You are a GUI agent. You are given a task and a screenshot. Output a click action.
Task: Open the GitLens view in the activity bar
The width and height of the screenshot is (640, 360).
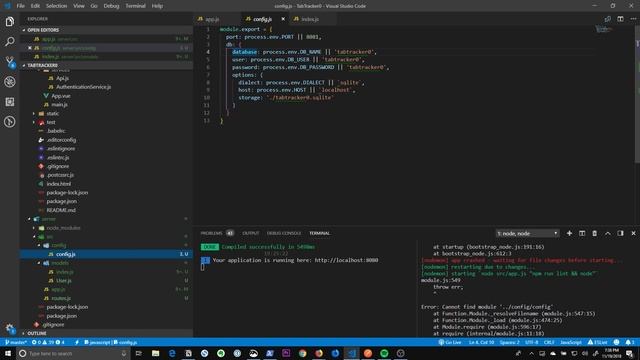pyautogui.click(x=9, y=122)
